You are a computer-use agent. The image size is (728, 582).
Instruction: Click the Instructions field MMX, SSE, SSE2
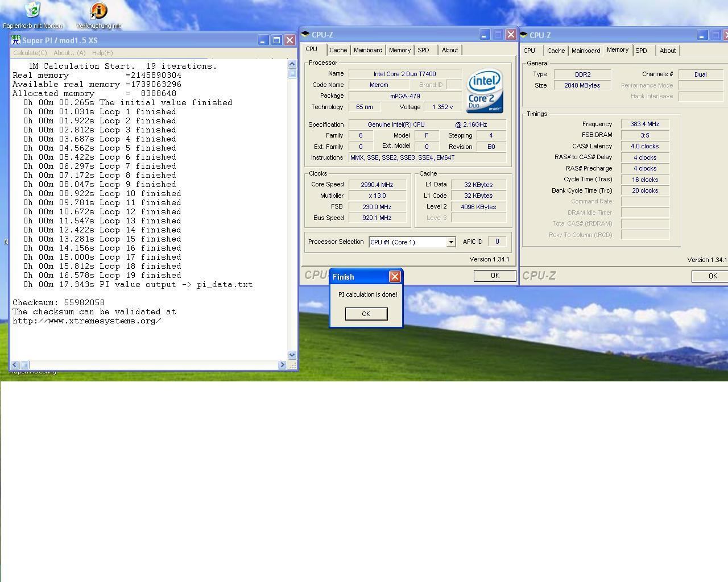pos(427,157)
